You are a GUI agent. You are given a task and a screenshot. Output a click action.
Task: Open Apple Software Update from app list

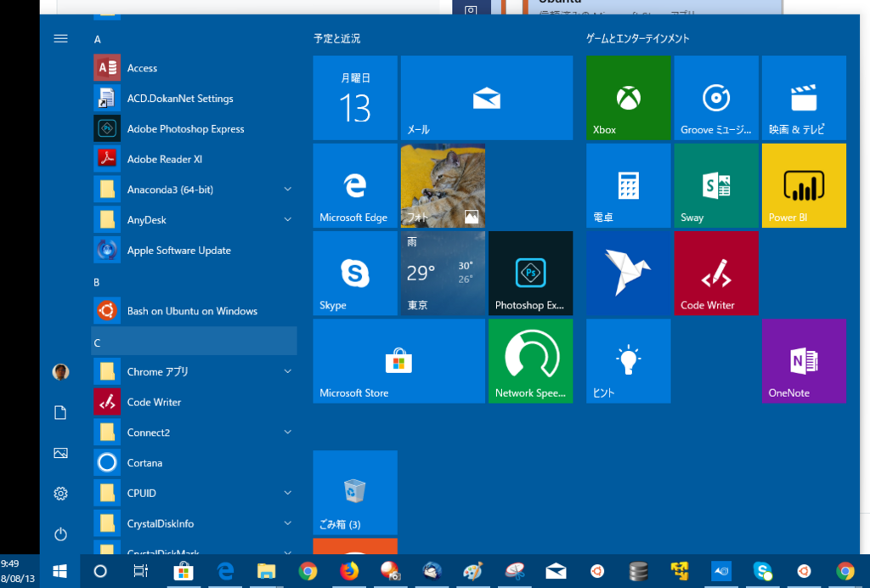[195, 250]
